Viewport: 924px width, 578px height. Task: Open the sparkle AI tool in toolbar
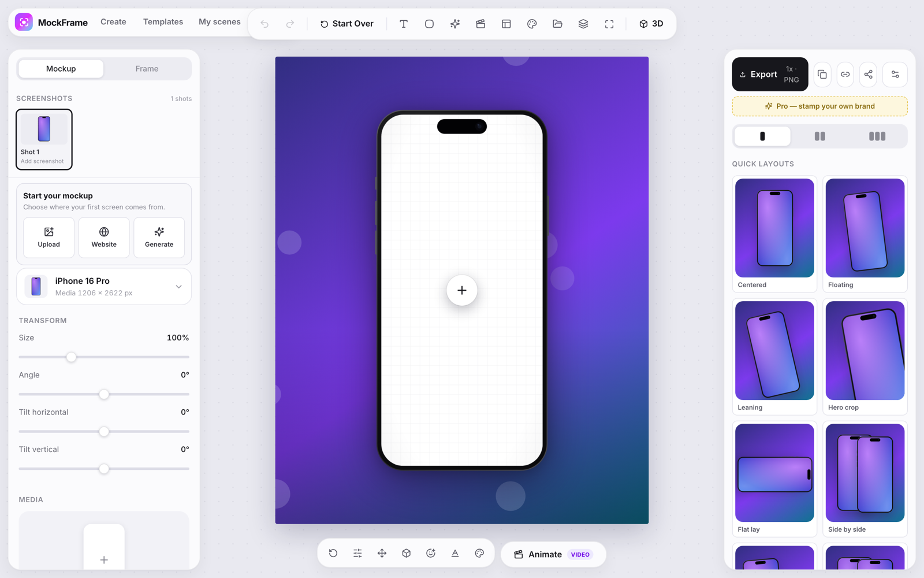pos(455,24)
